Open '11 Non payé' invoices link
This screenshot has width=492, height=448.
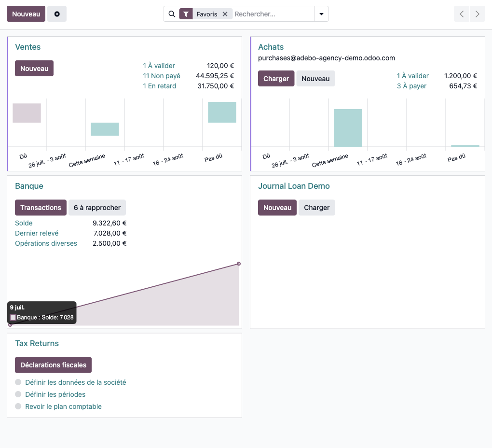tap(162, 76)
